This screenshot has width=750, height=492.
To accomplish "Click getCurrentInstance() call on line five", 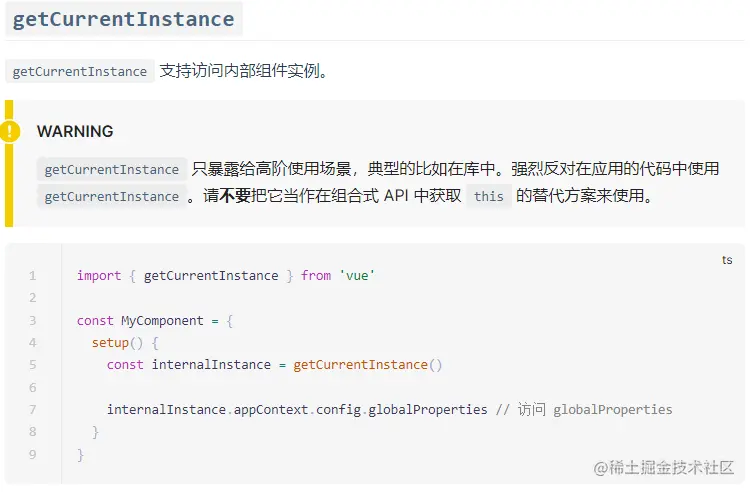I will [367, 365].
